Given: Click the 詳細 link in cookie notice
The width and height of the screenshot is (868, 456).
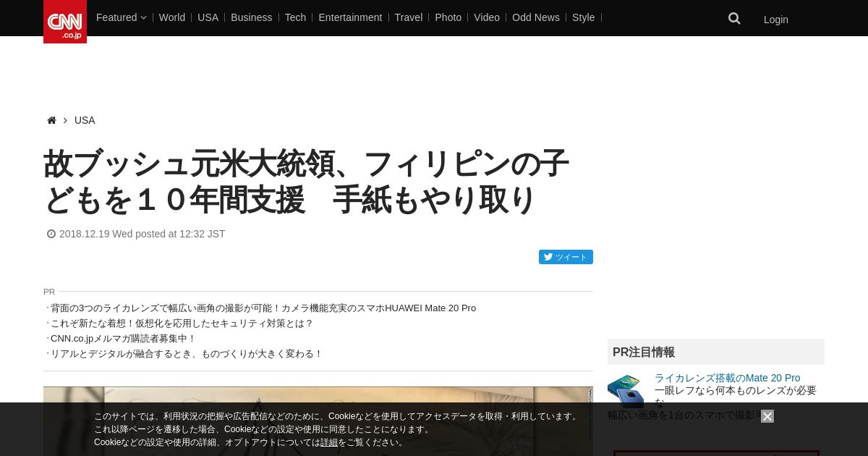Looking at the screenshot, I should point(329,442).
